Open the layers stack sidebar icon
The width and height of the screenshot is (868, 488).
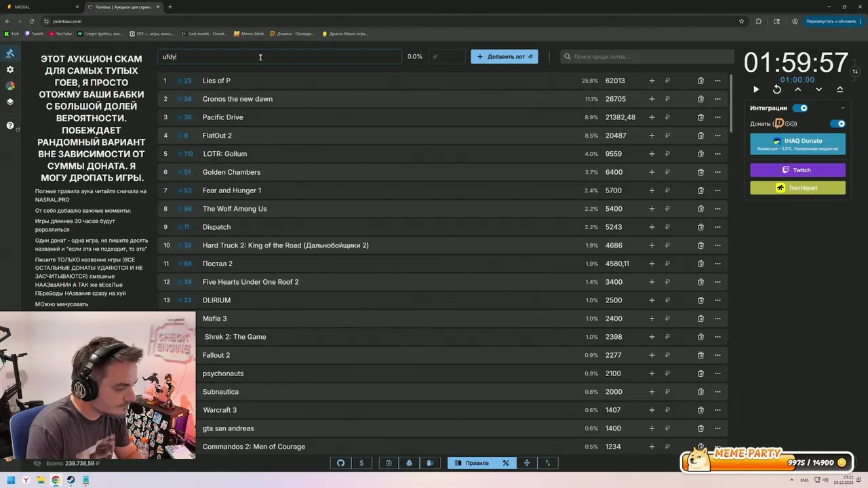tap(10, 102)
